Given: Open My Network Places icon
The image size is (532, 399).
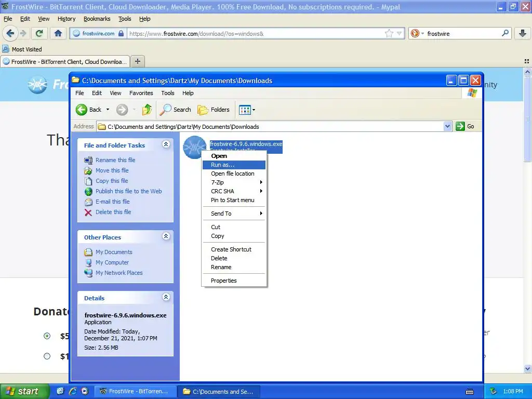Looking at the screenshot, I should (x=88, y=273).
